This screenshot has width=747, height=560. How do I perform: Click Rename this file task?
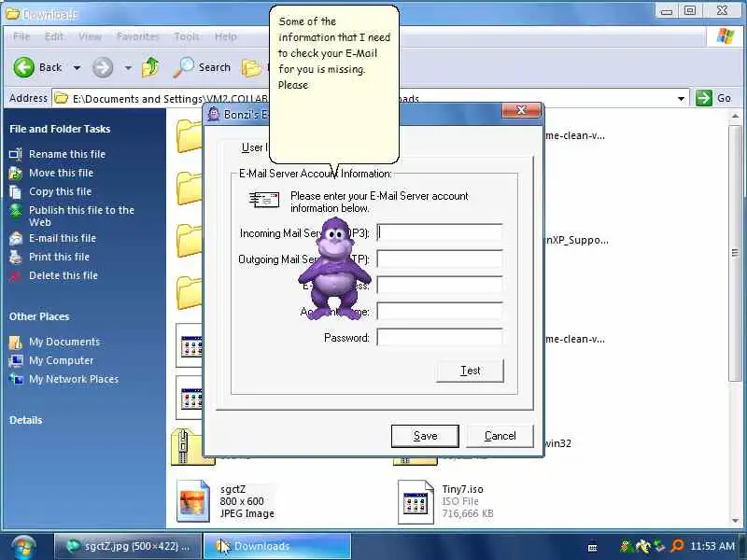point(67,154)
